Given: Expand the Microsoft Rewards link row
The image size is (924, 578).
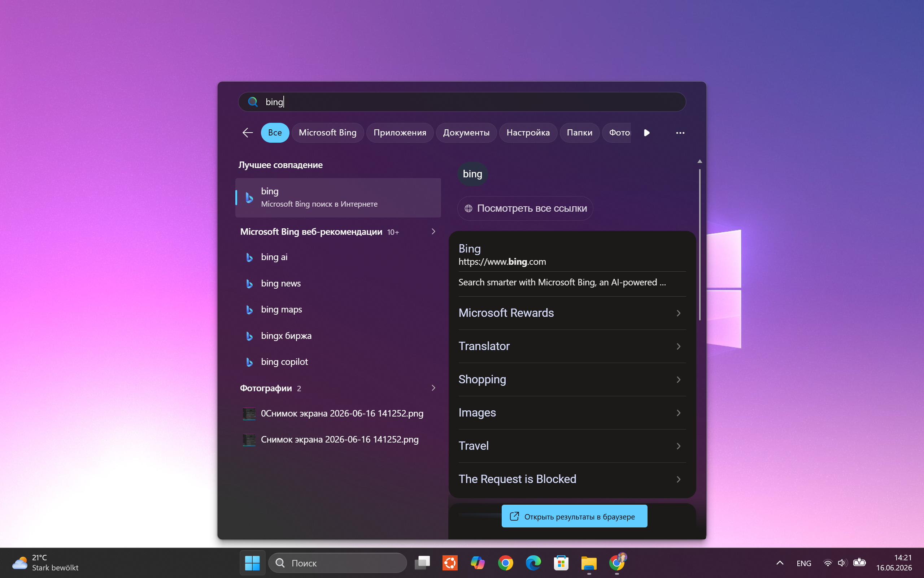Looking at the screenshot, I should pyautogui.click(x=572, y=313).
